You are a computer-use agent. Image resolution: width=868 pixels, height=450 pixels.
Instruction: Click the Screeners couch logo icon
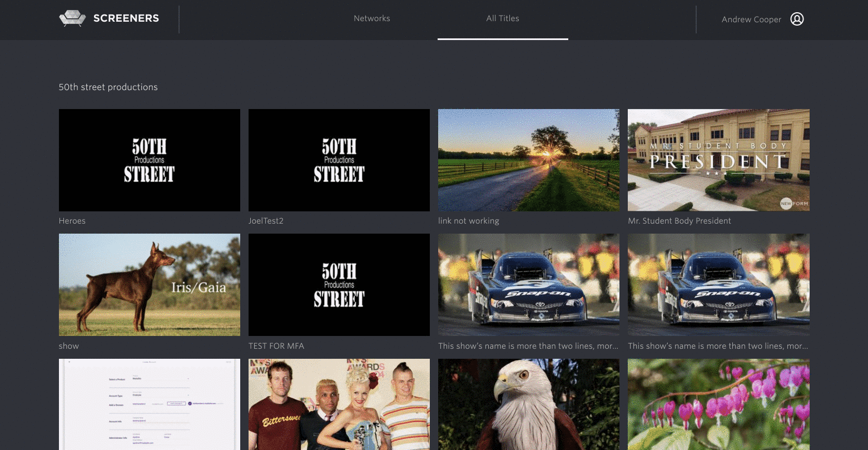[72, 18]
